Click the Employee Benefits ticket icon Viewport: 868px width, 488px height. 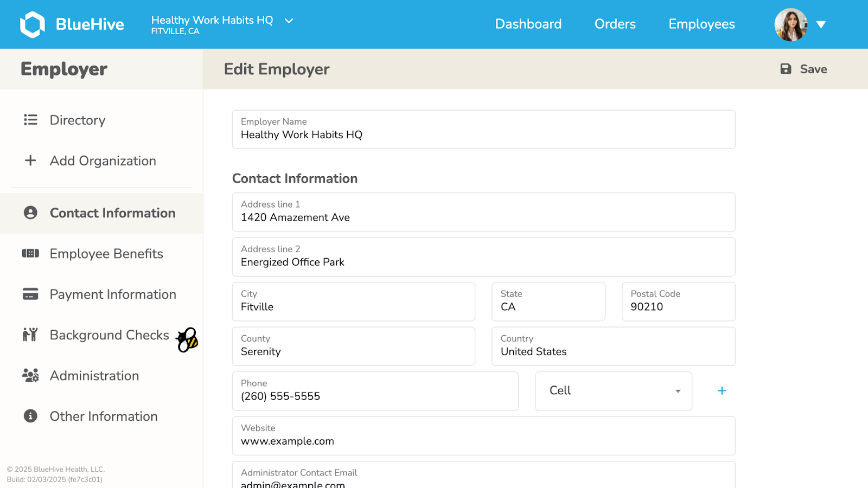30,253
